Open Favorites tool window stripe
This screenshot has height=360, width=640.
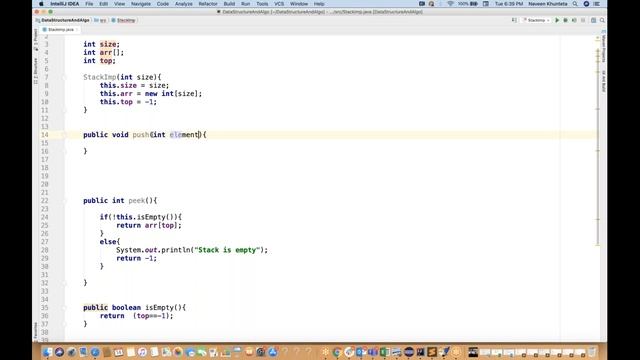[36, 331]
